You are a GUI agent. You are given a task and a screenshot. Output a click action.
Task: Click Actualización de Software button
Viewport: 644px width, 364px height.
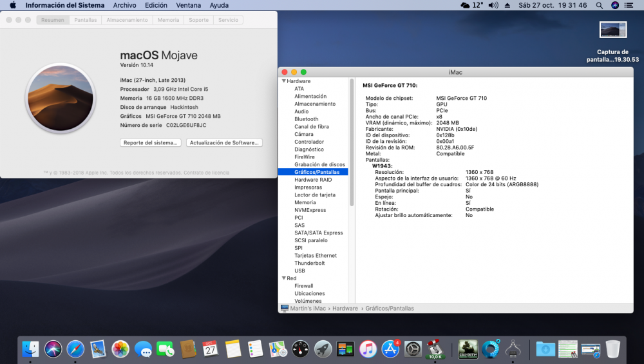coord(224,142)
